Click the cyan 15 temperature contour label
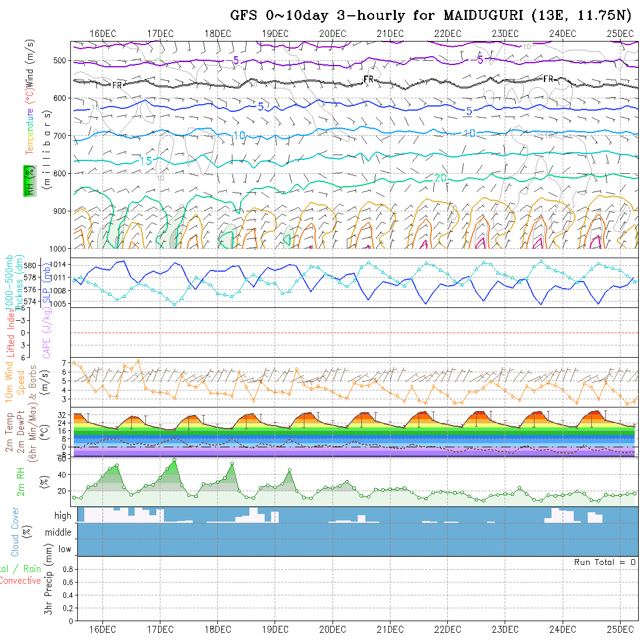 tap(146, 161)
